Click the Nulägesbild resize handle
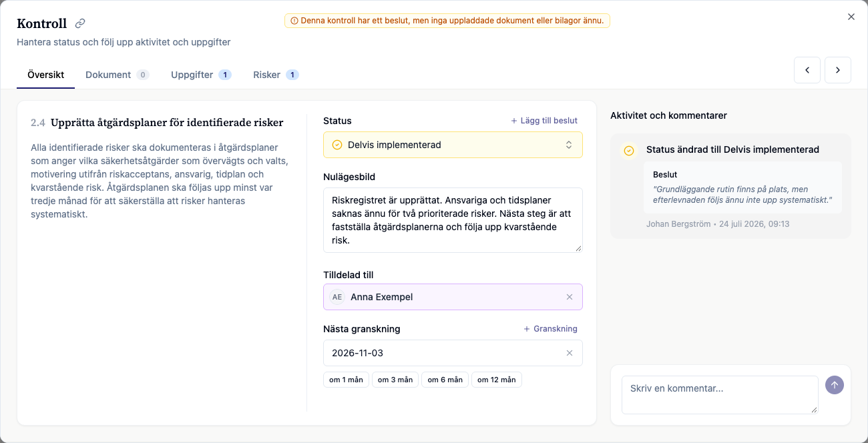 [x=578, y=248]
